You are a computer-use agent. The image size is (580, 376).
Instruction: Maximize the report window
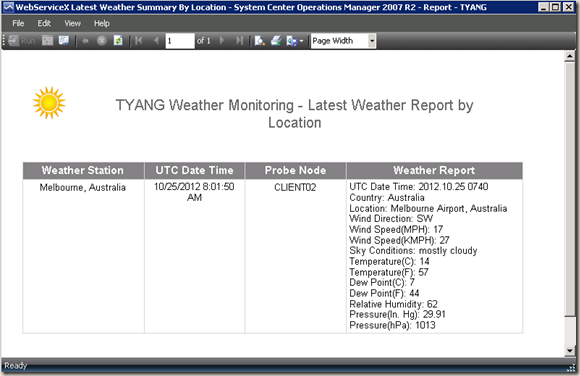556,7
